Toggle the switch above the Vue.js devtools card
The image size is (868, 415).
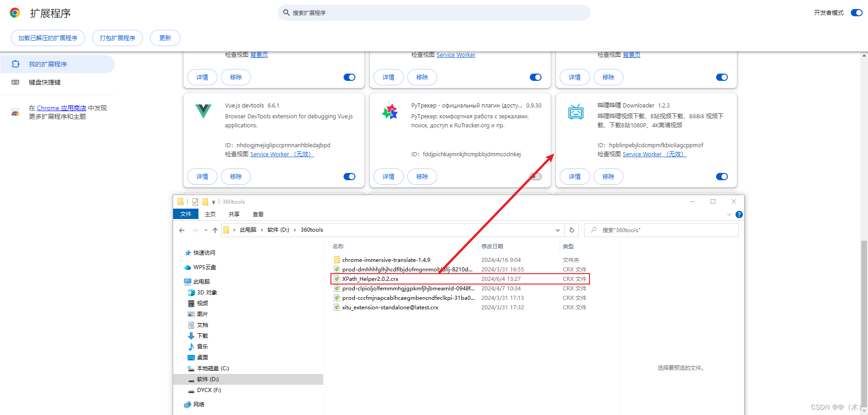[349, 77]
